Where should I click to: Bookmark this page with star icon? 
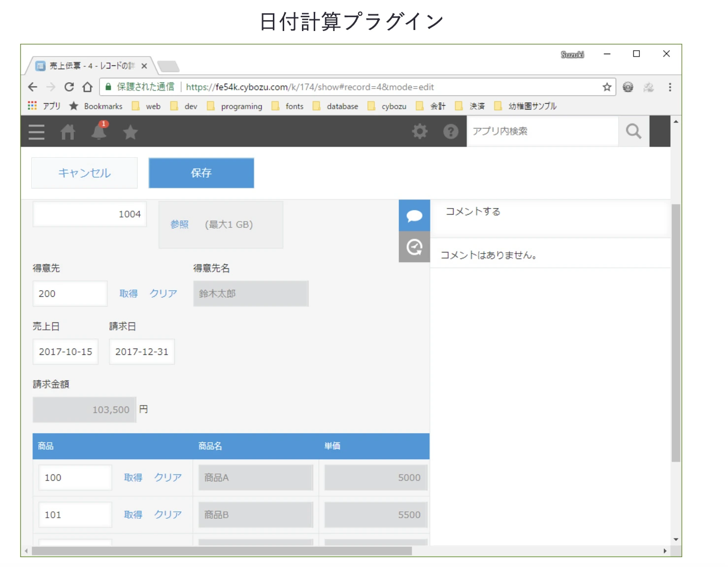coord(607,87)
